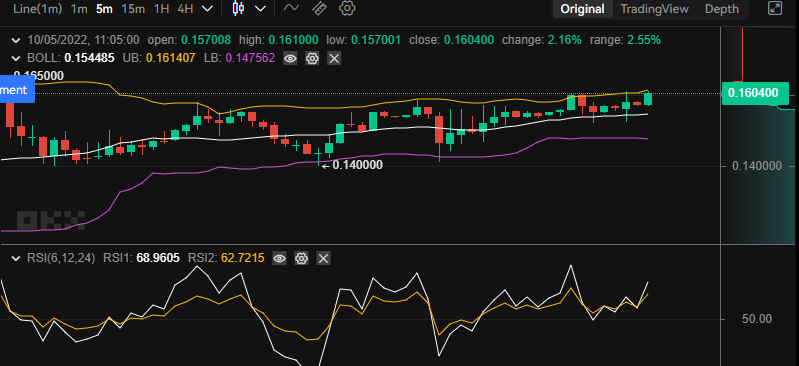The height and width of the screenshot is (366, 799).
Task: Click the BOLL middle value 0.154485
Action: (89, 58)
